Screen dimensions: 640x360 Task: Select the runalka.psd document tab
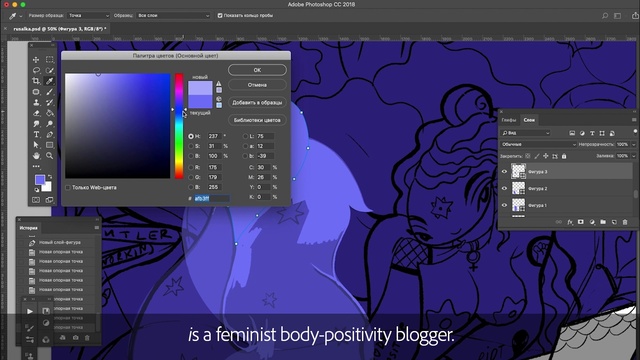point(60,29)
